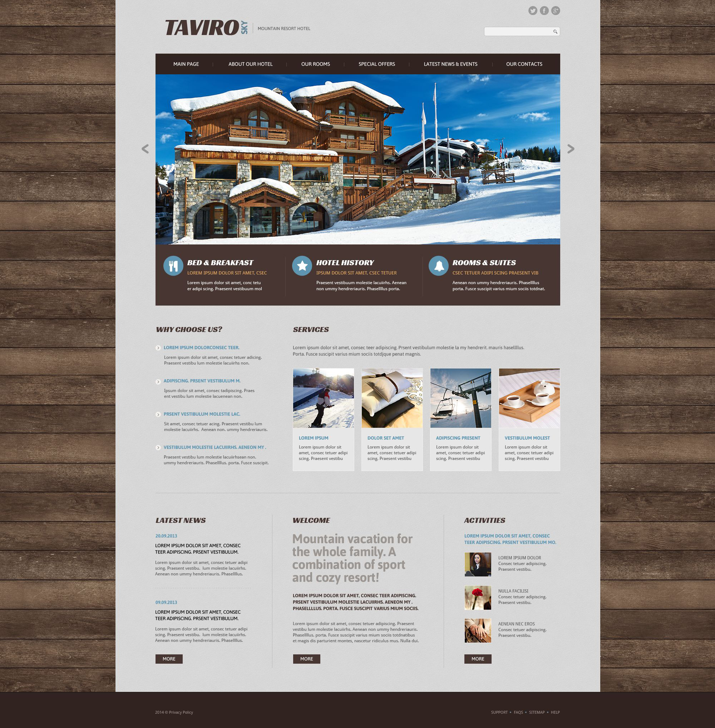Toggle the Latest News & Events menu item

pos(450,64)
